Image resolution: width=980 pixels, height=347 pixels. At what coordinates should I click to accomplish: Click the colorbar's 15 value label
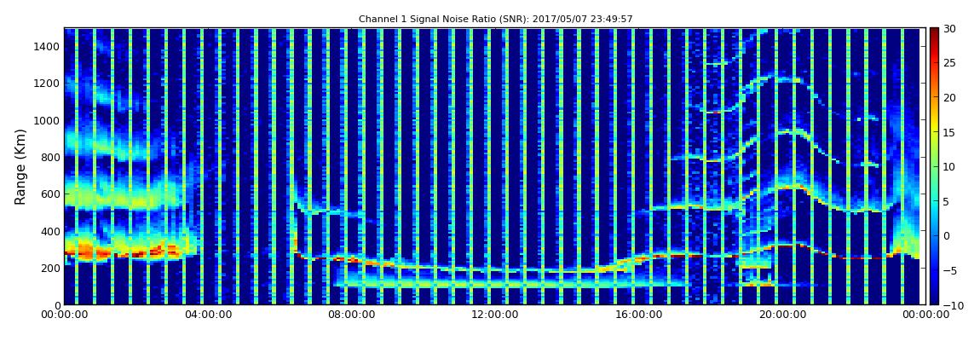(x=949, y=132)
